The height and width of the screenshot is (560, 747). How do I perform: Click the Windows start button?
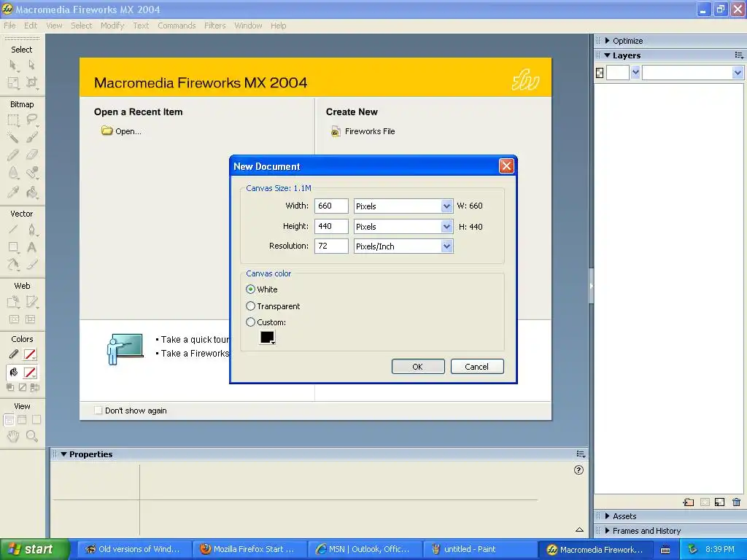pyautogui.click(x=34, y=549)
